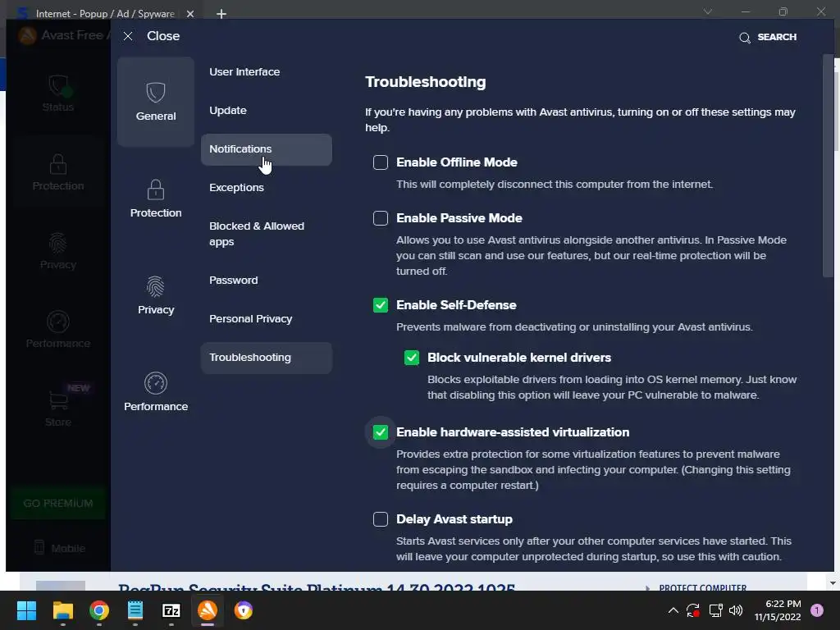Open Personal Privacy section

pyautogui.click(x=267, y=319)
